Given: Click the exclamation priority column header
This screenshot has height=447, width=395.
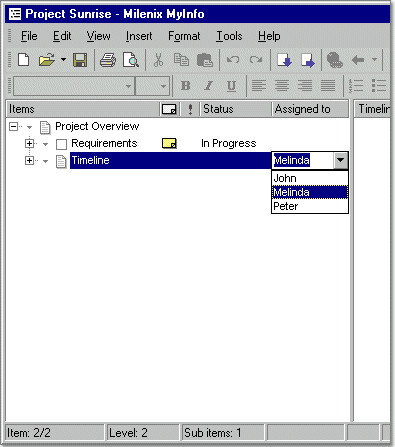Looking at the screenshot, I should tap(190, 109).
